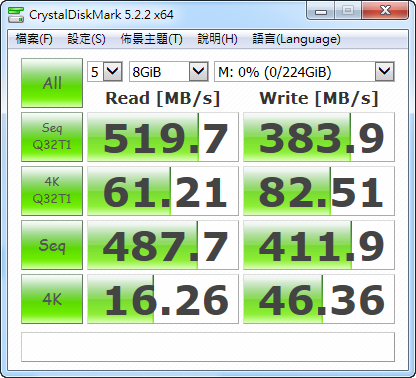This screenshot has height=378, width=416.
Task: Run the 4K Q32T1 test
Action: [x=52, y=191]
